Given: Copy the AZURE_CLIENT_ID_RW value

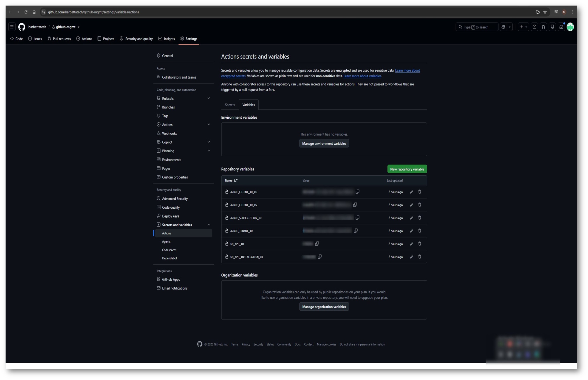Looking at the screenshot, I should [x=355, y=205].
